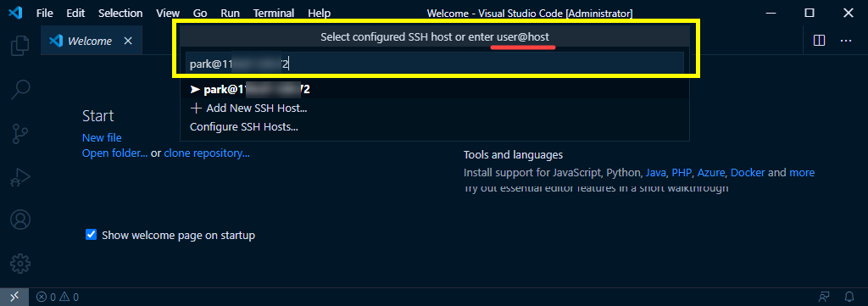
Task: Open the Terminal menu
Action: (275, 13)
